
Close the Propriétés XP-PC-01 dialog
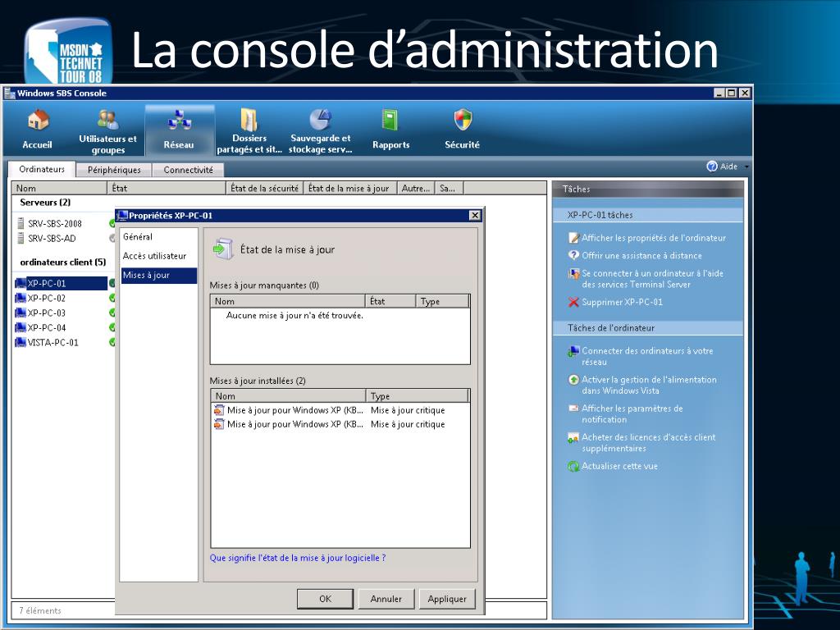[x=475, y=216]
